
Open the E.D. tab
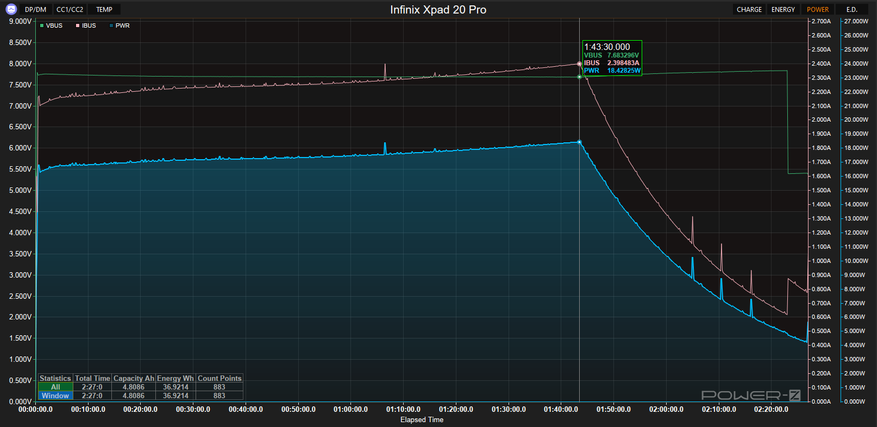[x=851, y=9]
